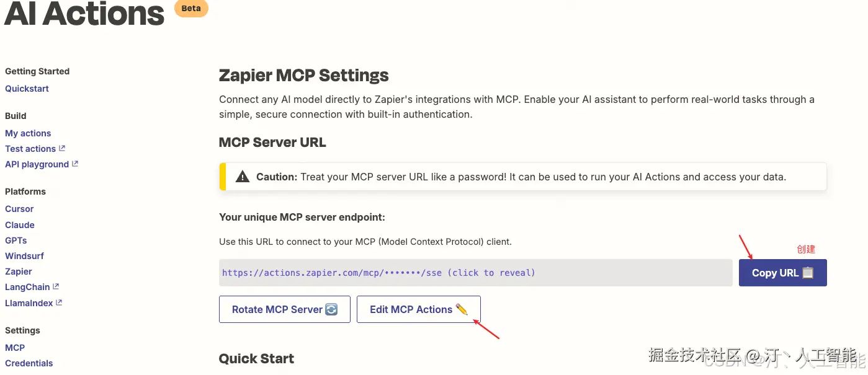Open Credentials settings

pos(29,363)
